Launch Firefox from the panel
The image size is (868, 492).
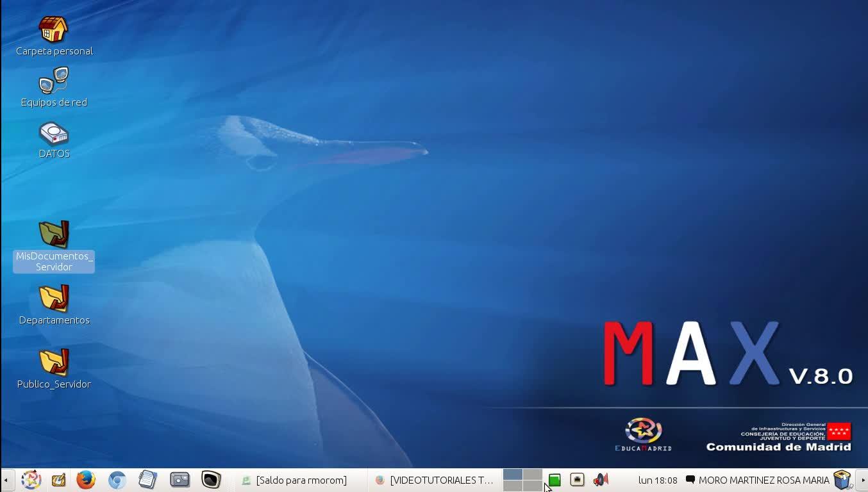86,480
